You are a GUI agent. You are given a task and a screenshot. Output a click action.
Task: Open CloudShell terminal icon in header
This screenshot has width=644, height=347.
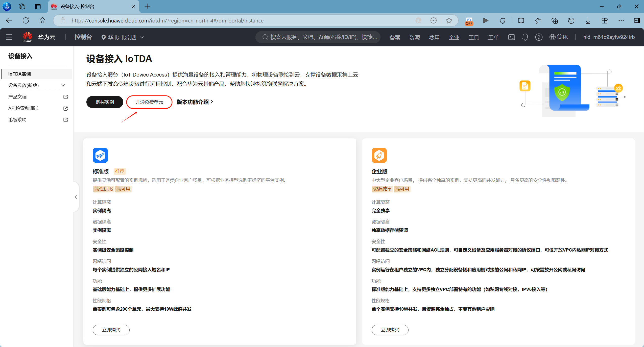pyautogui.click(x=511, y=37)
